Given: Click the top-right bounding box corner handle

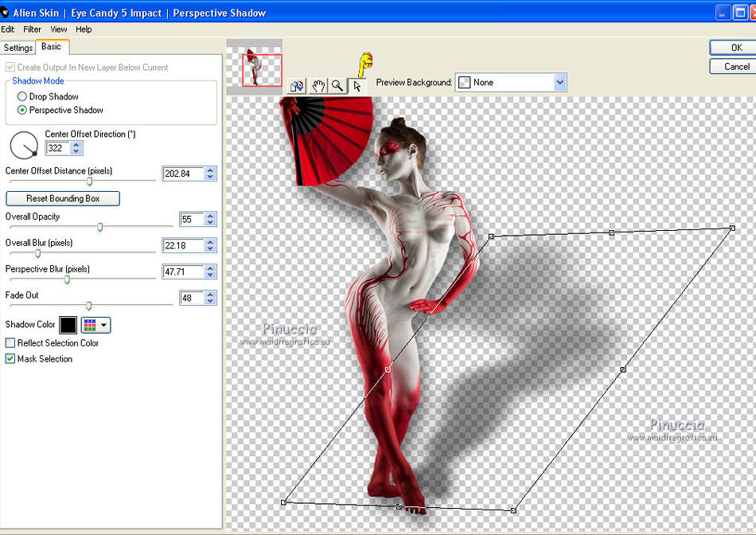Looking at the screenshot, I should point(732,228).
